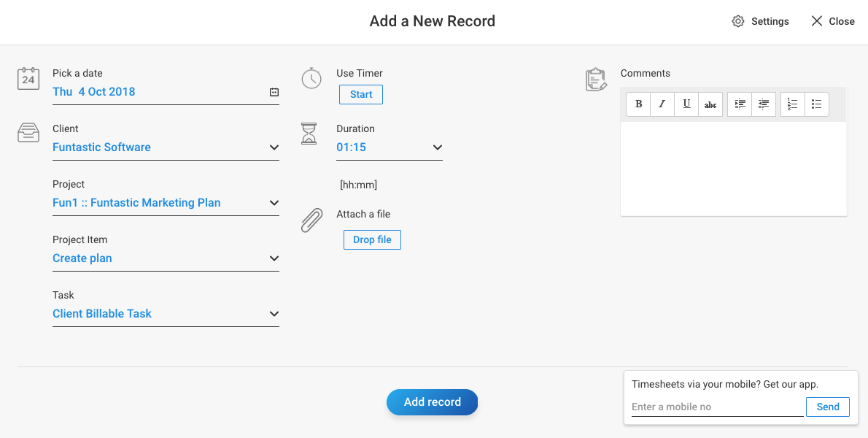Open the Duration dropdown showing 01:15
This screenshot has height=438, width=868.
(390, 147)
